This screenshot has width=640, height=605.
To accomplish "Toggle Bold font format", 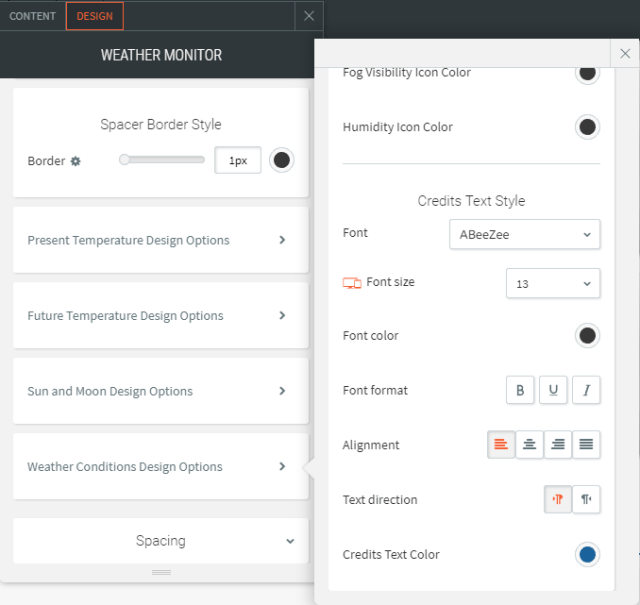I will [520, 391].
